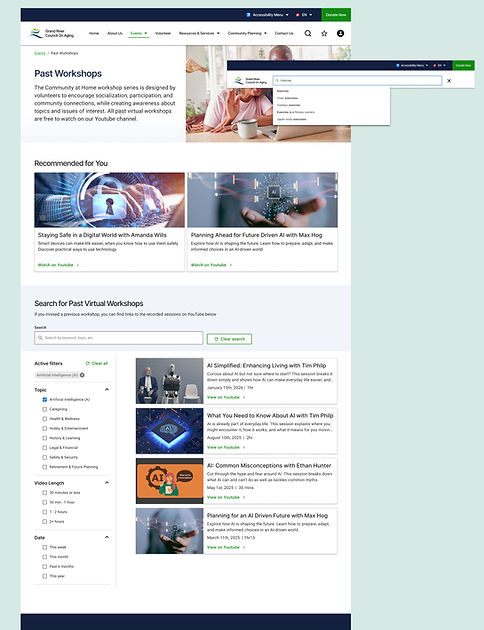
Task: Open the user account profile icon
Action: 340,33
